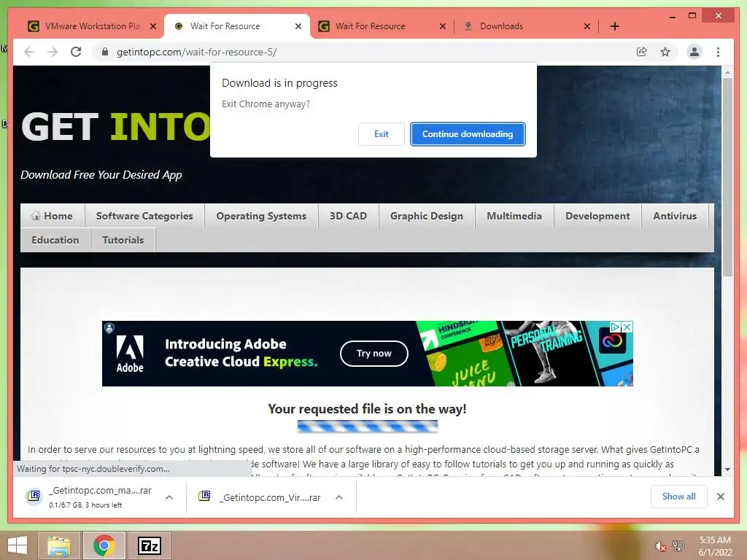The width and height of the screenshot is (747, 560).
Task: Bookmark this page with star icon
Action: pyautogui.click(x=665, y=52)
